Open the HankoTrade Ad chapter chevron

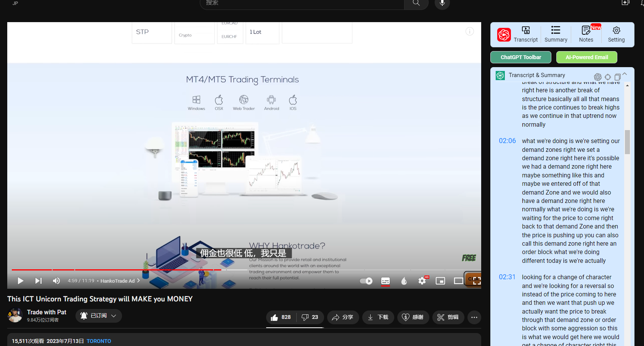[x=138, y=280]
